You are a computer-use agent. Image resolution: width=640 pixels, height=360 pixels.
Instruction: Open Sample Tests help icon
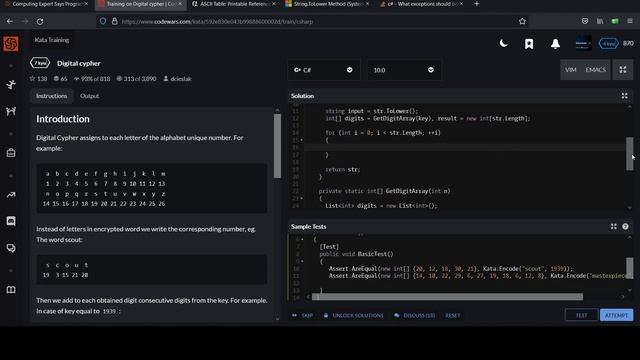coord(625,227)
